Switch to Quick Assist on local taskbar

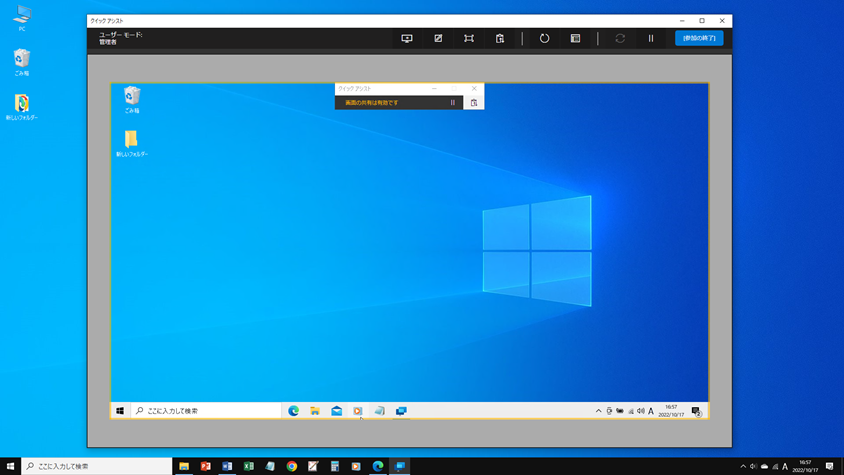[399, 466]
